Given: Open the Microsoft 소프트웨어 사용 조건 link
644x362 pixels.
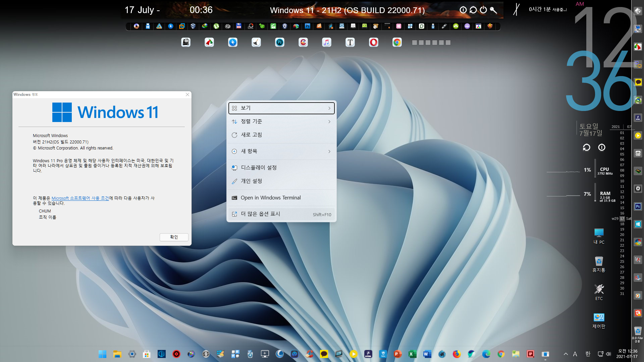Looking at the screenshot, I should (x=80, y=198).
